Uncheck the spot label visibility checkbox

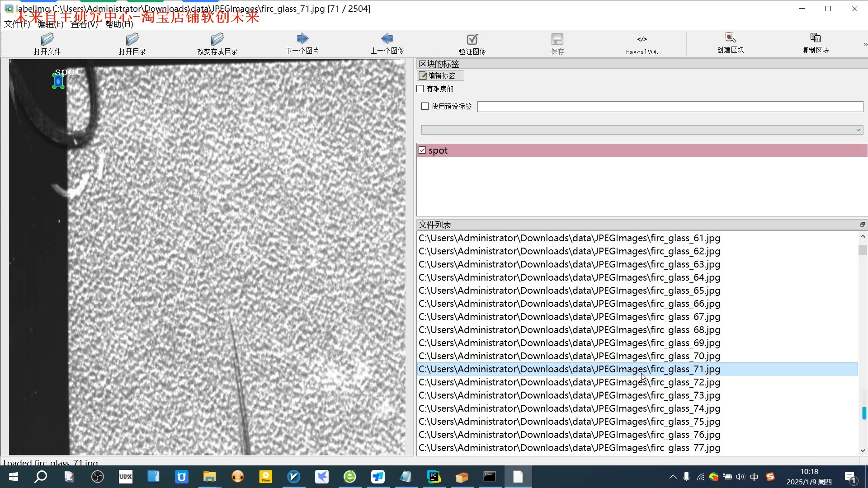[422, 150]
